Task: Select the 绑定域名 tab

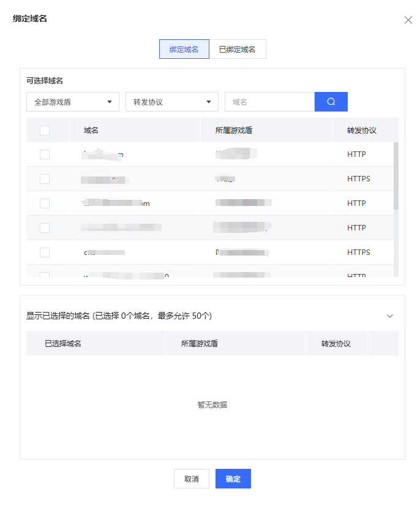Action: point(184,49)
